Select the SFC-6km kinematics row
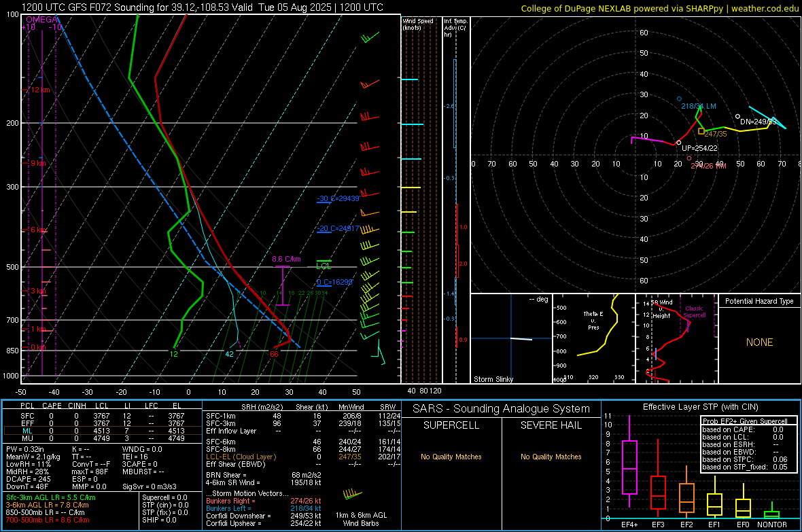This screenshot has height=532, width=802. coord(303,442)
